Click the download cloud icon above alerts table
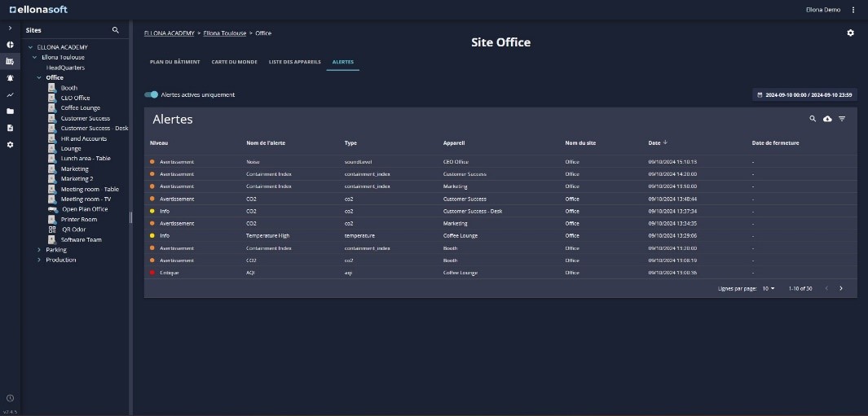Viewport: 868px width, 416px height. (x=827, y=119)
